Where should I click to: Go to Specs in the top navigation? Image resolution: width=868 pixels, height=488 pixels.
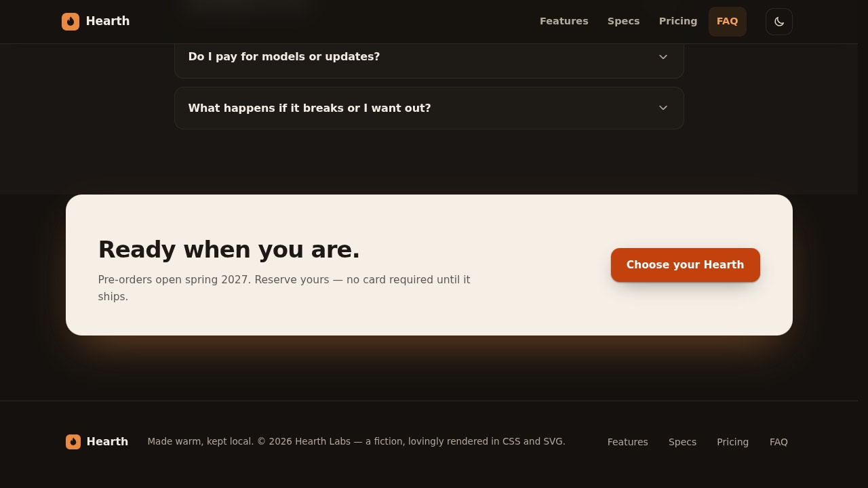(624, 22)
